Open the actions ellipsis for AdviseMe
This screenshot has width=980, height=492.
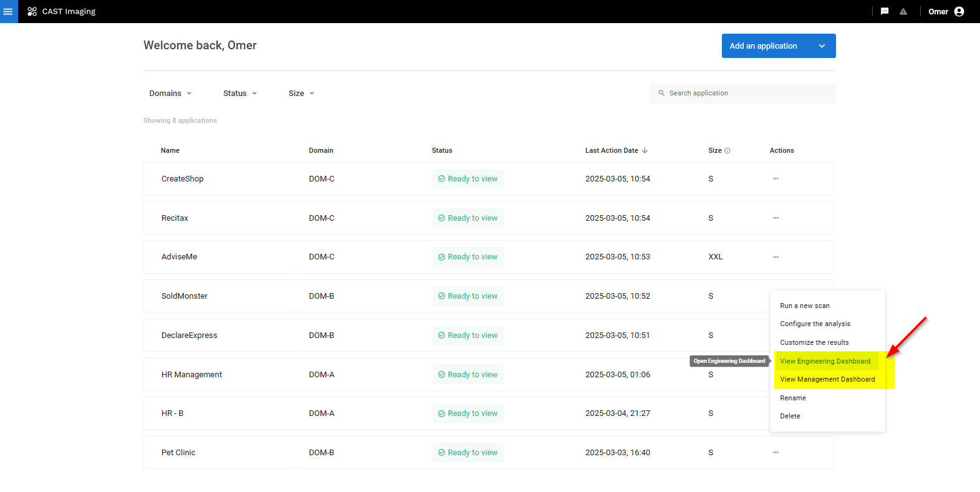click(776, 257)
